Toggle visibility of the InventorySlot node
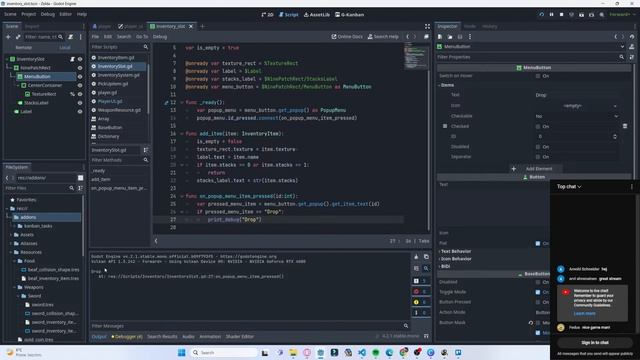640x360 pixels. point(80,59)
